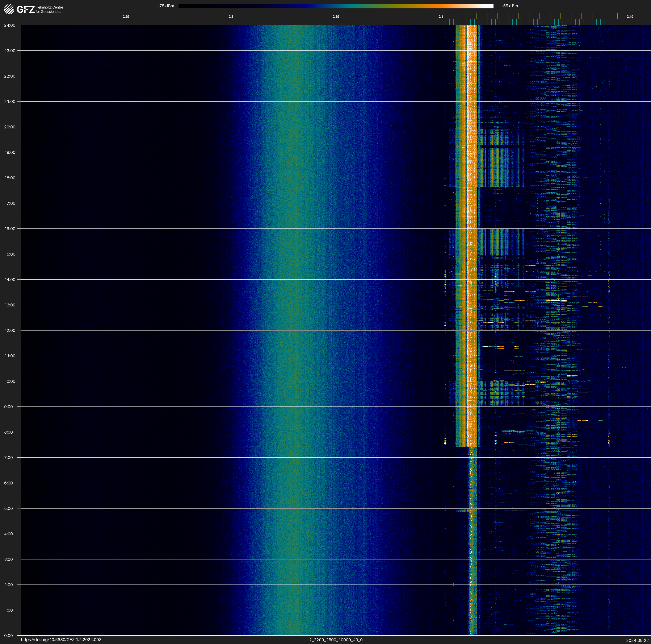Click the 2.4 frequency axis label
The image size is (651, 644).
coord(441,17)
